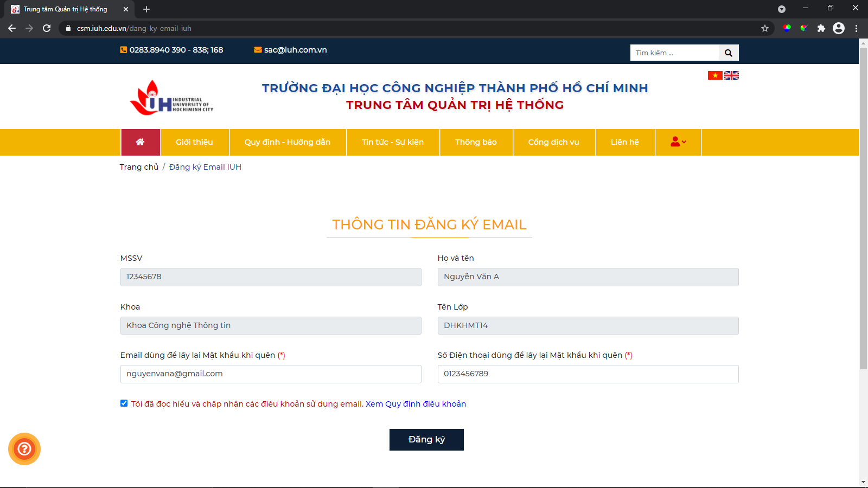Click inside the "Tìm kiếm ..." search field

click(674, 53)
